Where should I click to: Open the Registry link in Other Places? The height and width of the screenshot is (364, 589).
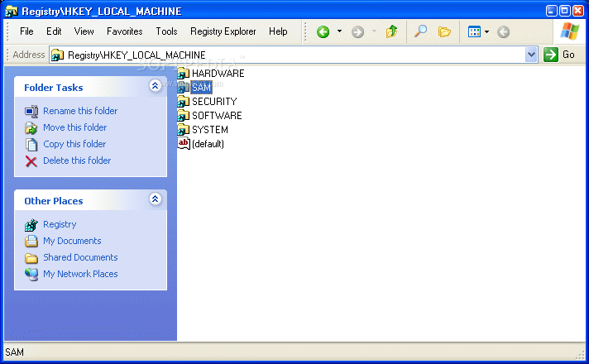pos(60,225)
